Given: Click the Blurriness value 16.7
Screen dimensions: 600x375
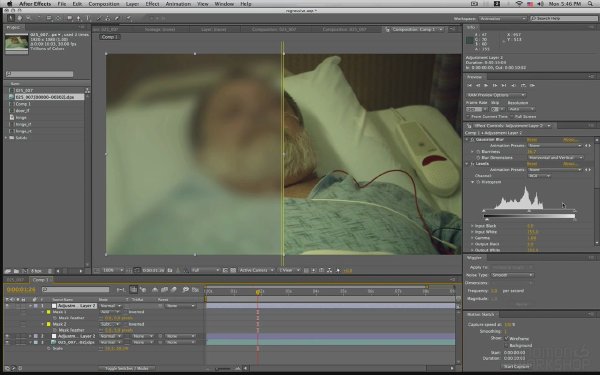Looking at the screenshot, I should (532, 152).
